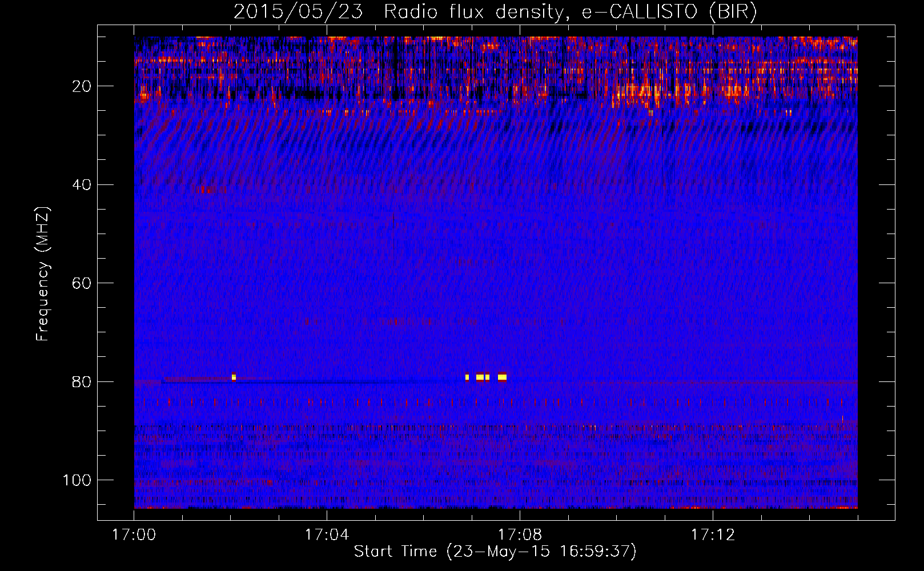Click the 80 frequency tick label
The width and height of the screenshot is (924, 571).
(x=82, y=382)
